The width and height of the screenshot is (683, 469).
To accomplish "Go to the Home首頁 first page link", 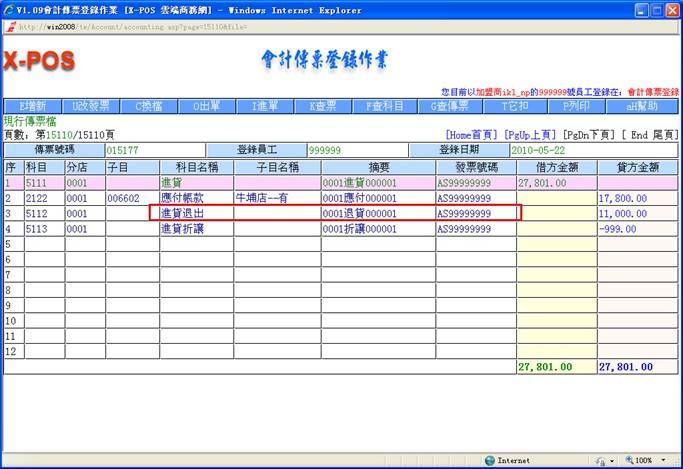I will 471,134.
